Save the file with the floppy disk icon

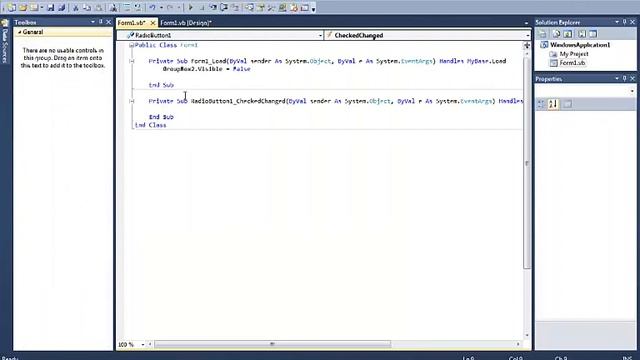pyautogui.click(x=51, y=8)
